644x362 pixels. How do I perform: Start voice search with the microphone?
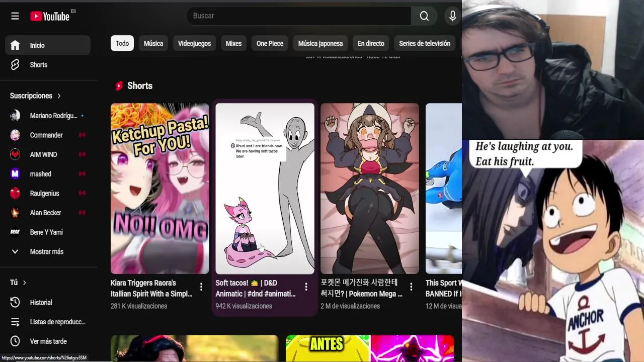coord(453,16)
